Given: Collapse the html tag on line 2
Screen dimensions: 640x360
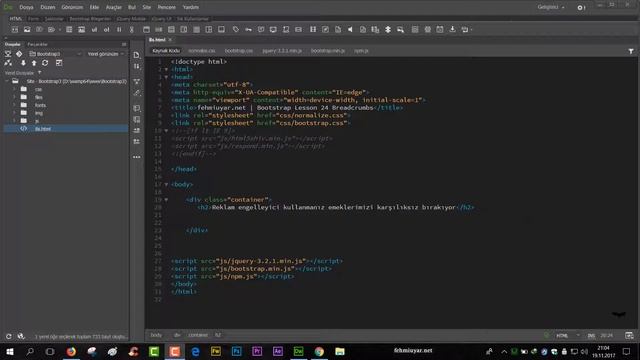Looking at the screenshot, I should 166,69.
